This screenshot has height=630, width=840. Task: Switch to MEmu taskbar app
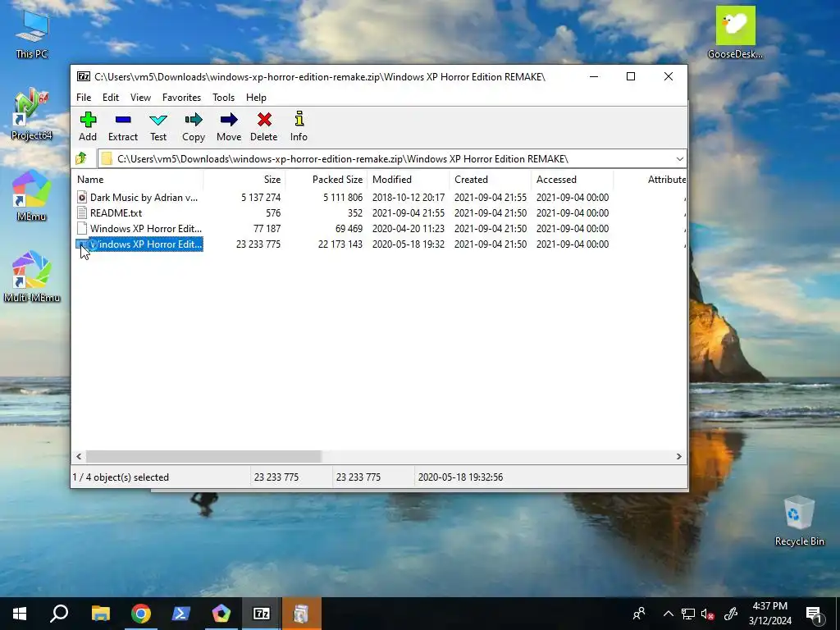pyautogui.click(x=221, y=614)
